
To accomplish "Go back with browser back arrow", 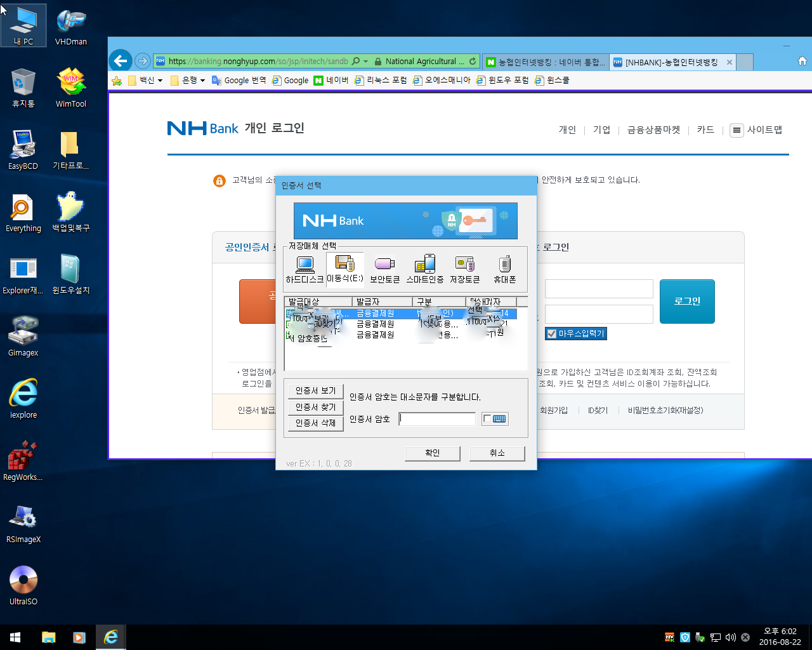I will coord(121,61).
